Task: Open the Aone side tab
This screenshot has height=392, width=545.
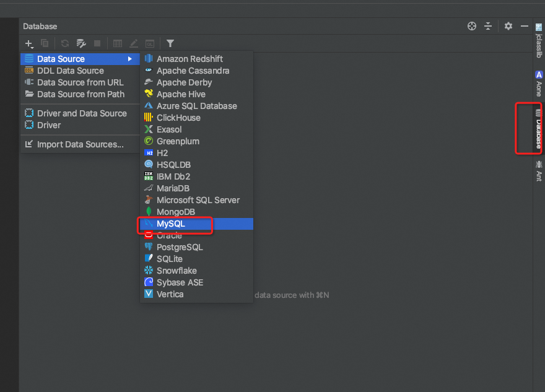Action: [539, 84]
